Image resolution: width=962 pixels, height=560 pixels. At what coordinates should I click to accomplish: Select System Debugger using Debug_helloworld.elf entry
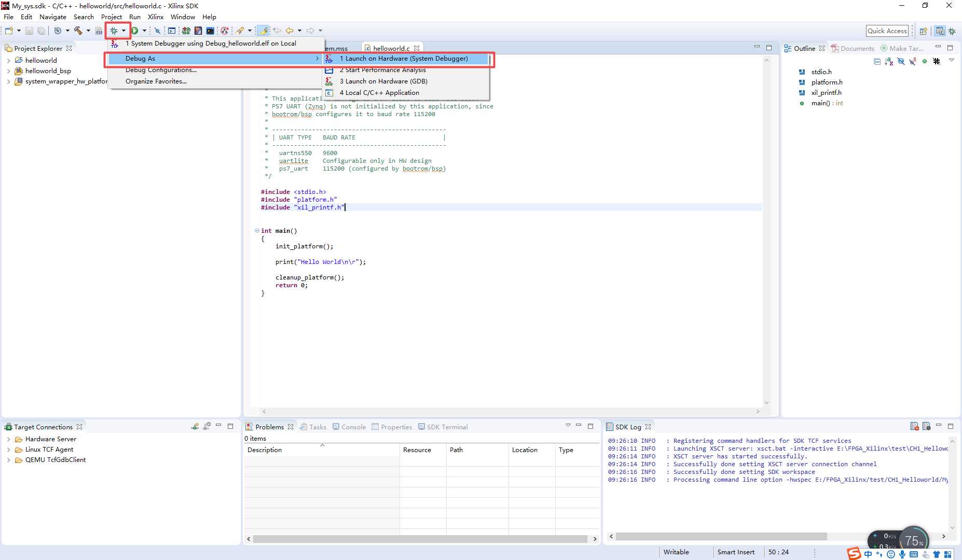[216, 44]
